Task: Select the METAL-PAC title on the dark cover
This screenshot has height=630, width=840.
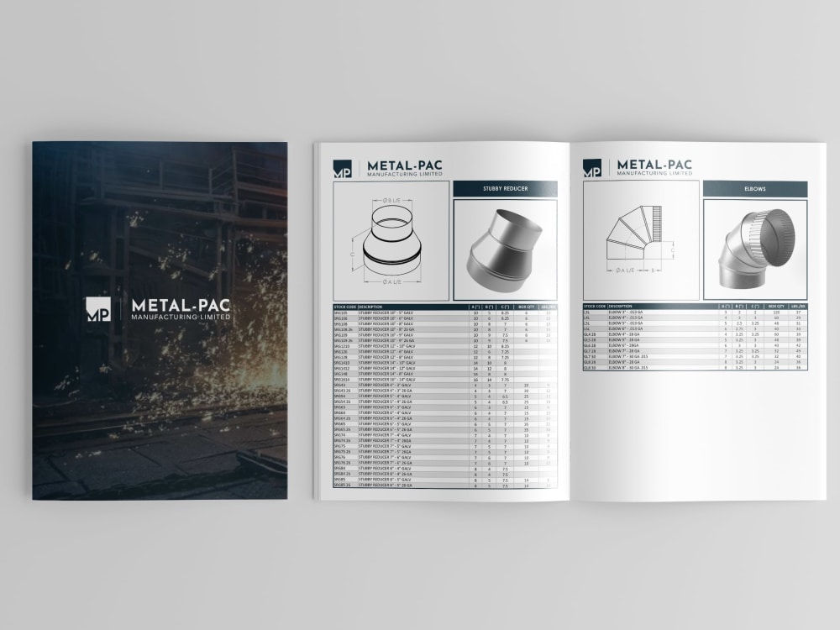Action: (x=181, y=306)
